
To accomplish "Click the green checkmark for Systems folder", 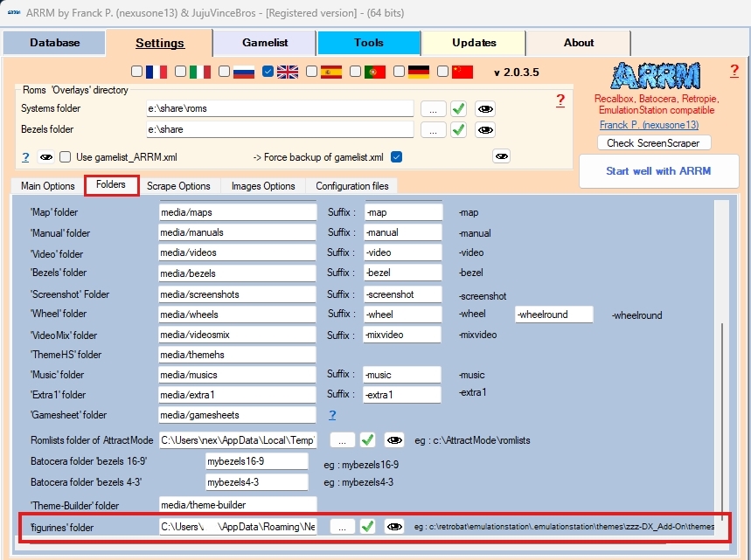I will click(458, 108).
